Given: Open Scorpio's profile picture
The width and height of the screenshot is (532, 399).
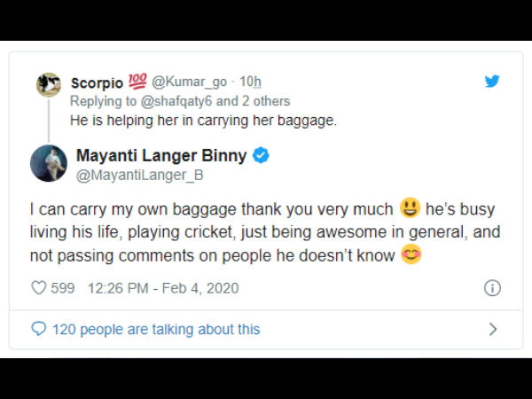Looking at the screenshot, I should 49,84.
